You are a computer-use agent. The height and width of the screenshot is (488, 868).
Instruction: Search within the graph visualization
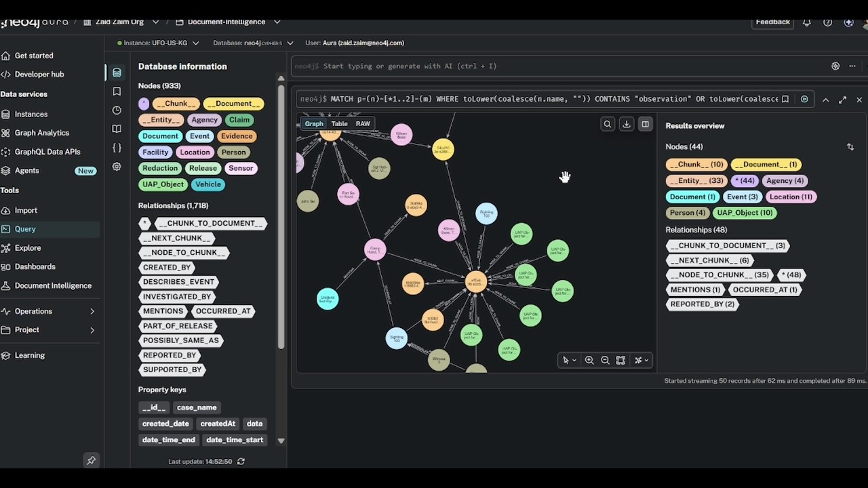tap(608, 124)
